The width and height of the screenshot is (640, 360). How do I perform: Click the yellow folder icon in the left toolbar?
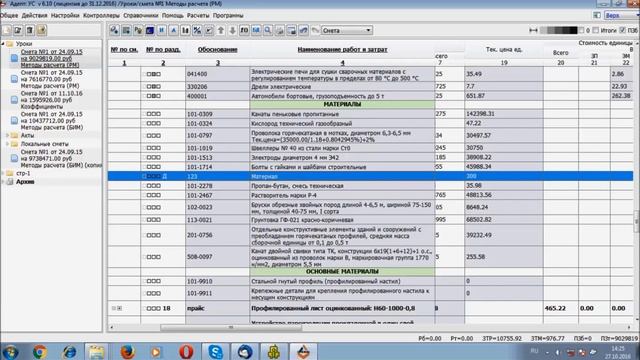point(41,30)
